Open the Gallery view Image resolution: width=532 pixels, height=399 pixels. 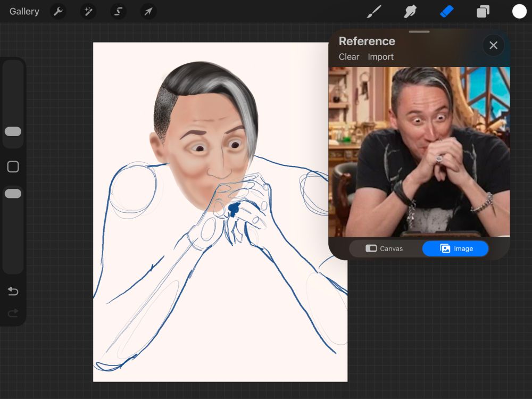pos(24,12)
